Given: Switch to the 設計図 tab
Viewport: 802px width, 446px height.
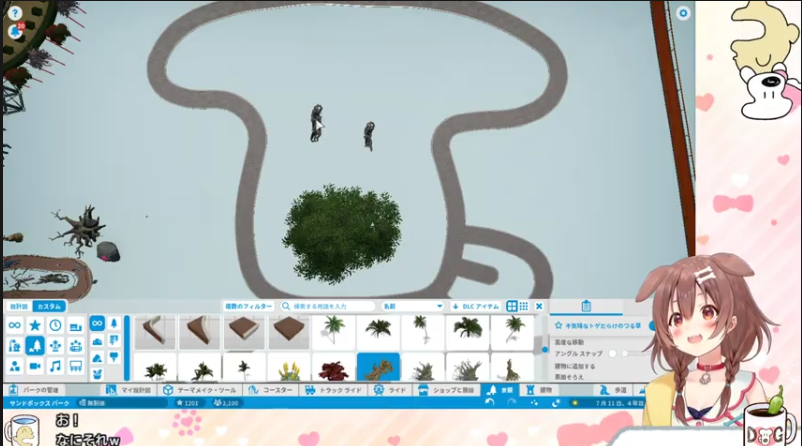Looking at the screenshot, I should pyautogui.click(x=19, y=306).
